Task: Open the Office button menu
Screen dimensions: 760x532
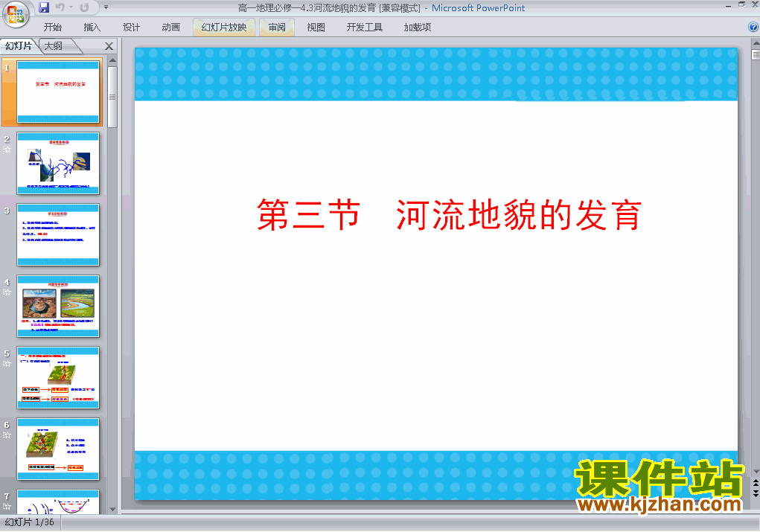Action: point(16,14)
